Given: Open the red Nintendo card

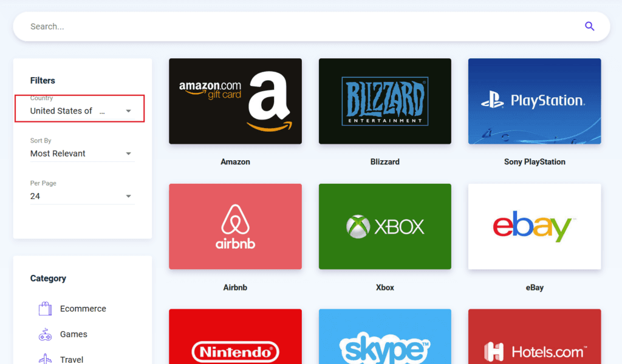Looking at the screenshot, I should (235, 337).
